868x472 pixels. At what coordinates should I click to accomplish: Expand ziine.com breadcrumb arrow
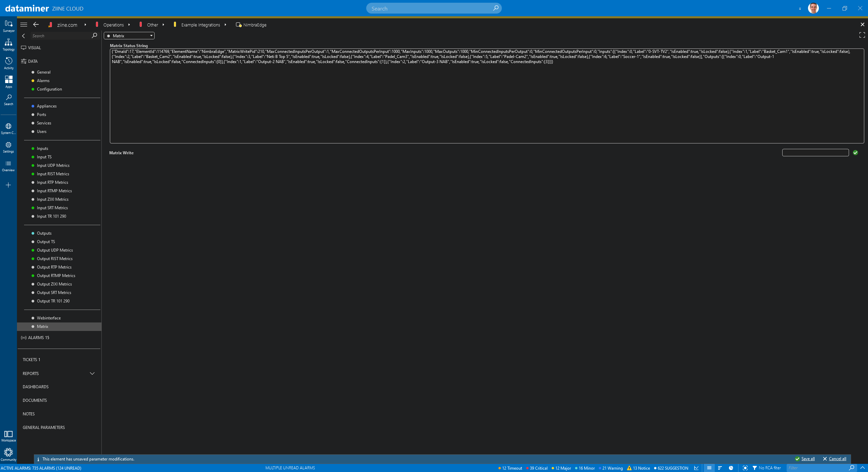pyautogui.click(x=85, y=25)
